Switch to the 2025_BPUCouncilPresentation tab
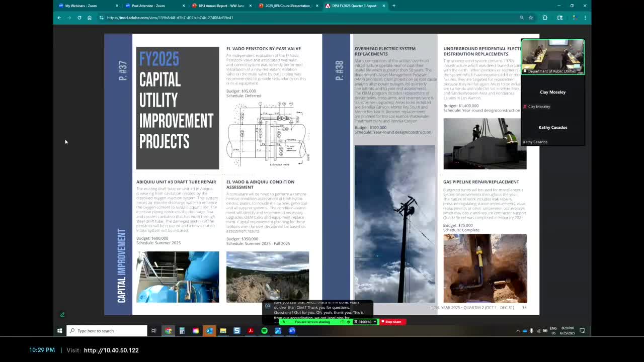This screenshot has height=362, width=644. (287, 6)
